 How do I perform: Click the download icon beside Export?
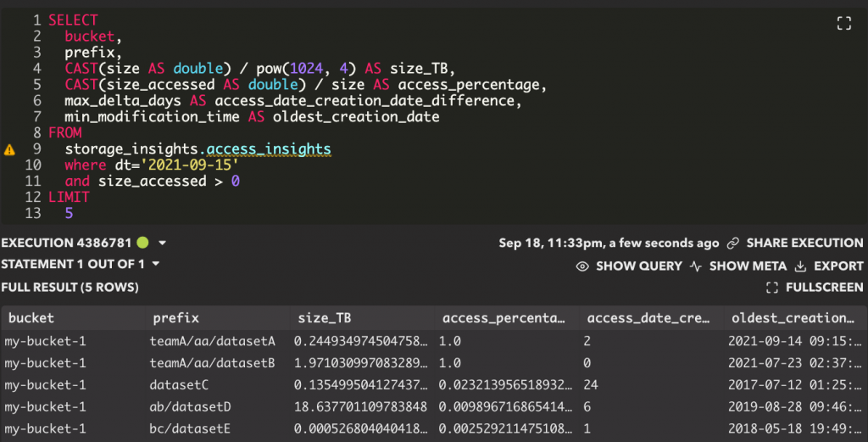(800, 266)
